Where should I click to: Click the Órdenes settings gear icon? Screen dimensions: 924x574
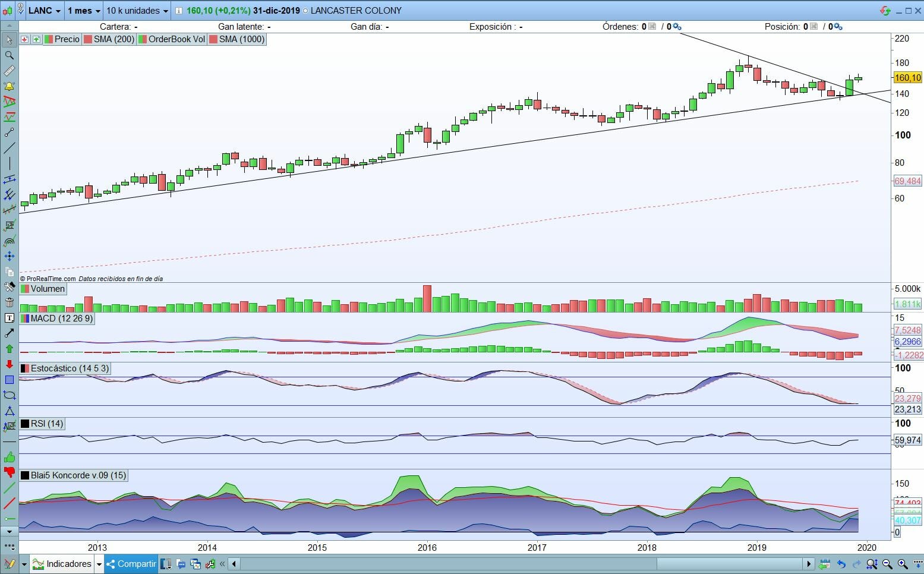677,27
